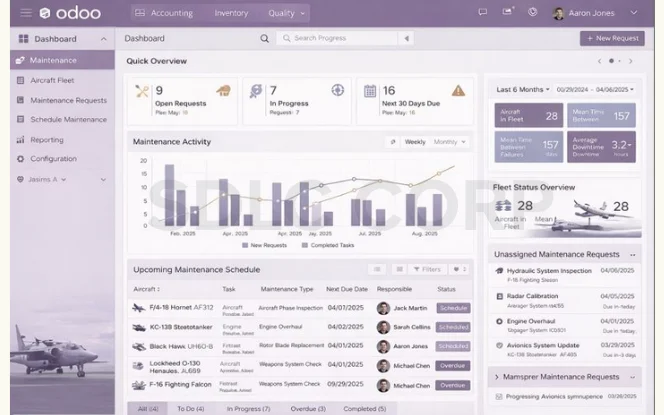Click the Scheduled status on the KC-138 Stratotanker row
This screenshot has width=664, height=415.
click(453, 327)
